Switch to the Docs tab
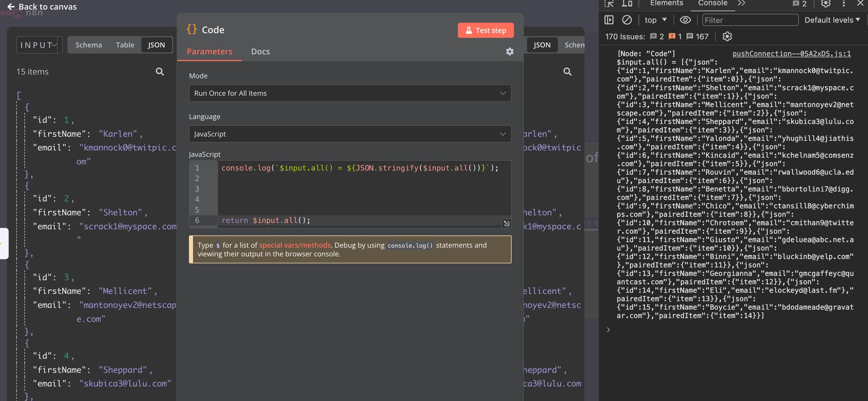Viewport: 868px width, 401px height. [x=260, y=52]
